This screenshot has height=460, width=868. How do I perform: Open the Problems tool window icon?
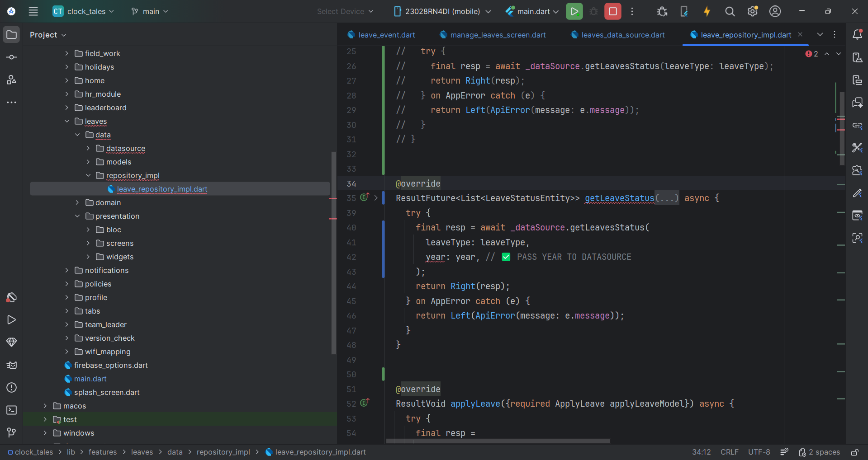[x=12, y=387]
